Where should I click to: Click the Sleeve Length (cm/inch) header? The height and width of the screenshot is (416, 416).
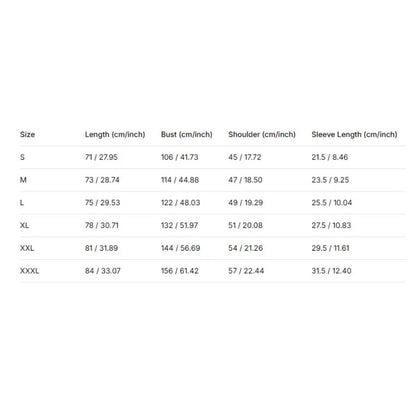(x=354, y=135)
